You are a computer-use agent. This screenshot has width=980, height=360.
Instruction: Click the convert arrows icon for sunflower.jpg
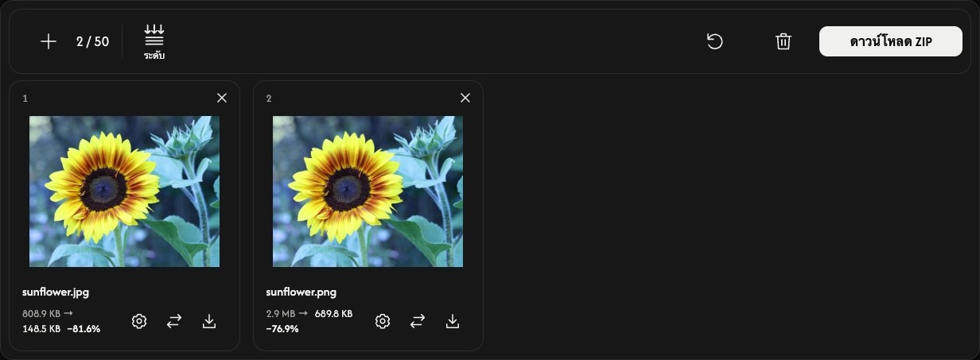(174, 321)
